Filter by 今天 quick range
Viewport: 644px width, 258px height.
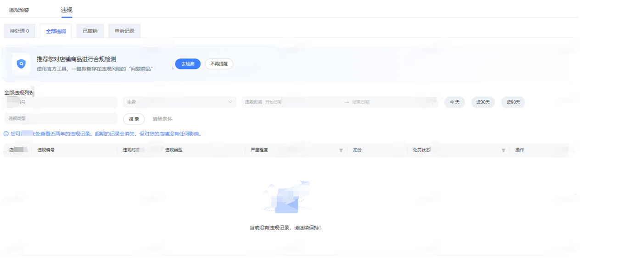[454, 102]
